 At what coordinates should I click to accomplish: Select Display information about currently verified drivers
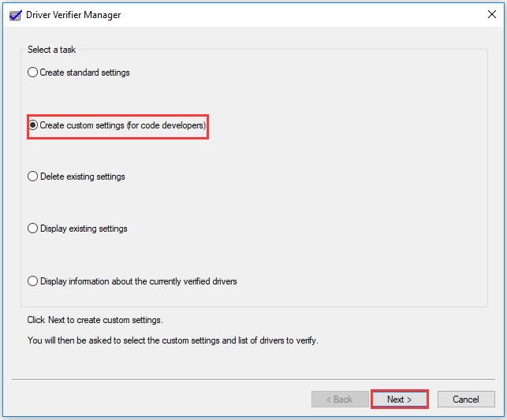pos(132,281)
